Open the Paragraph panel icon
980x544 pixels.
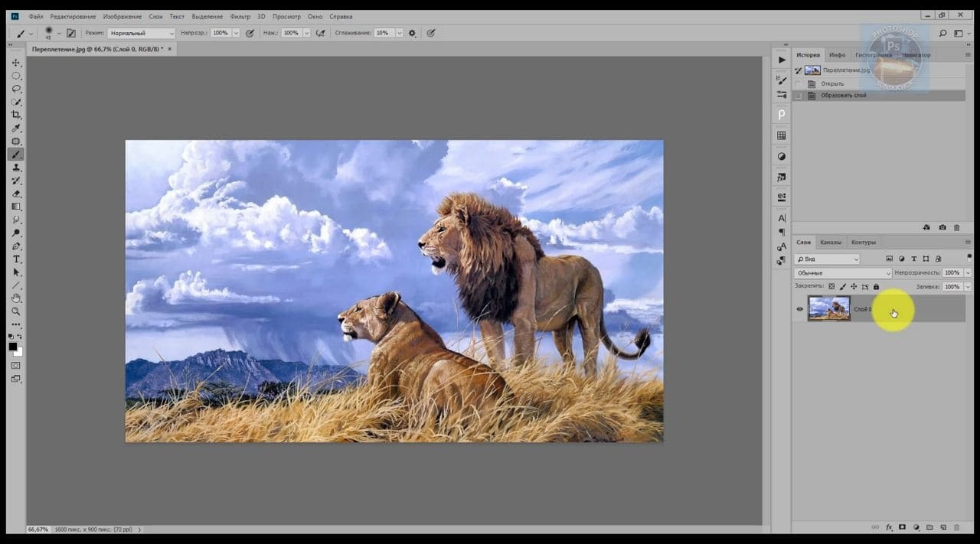782,232
